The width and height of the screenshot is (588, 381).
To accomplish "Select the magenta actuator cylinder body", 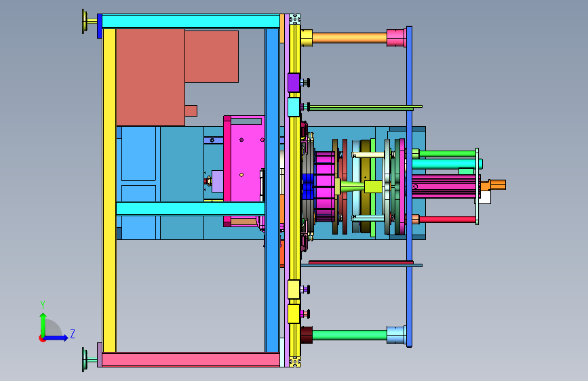I will tap(445, 186).
